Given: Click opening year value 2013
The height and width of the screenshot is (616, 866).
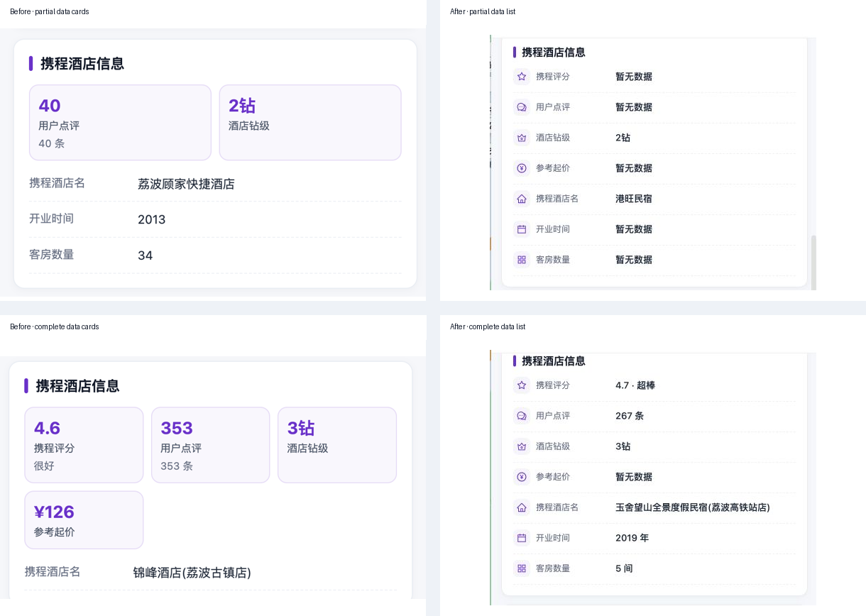Looking at the screenshot, I should click(151, 219).
